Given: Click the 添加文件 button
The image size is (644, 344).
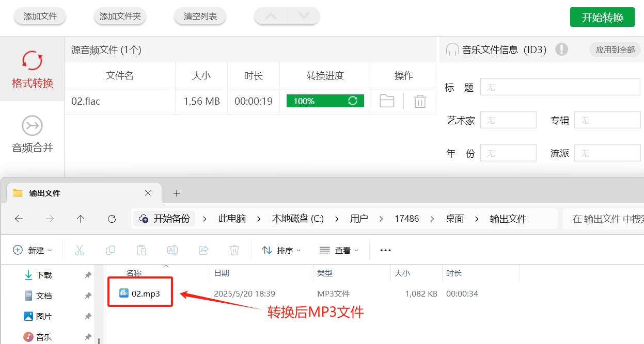Looking at the screenshot, I should pyautogui.click(x=40, y=17).
